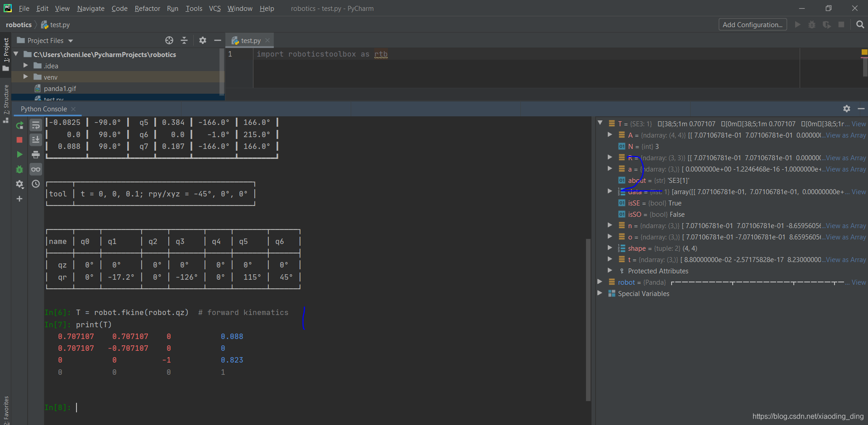868x425 pixels.
Task: Toggle soft-wrap in the console output
Action: 36,125
